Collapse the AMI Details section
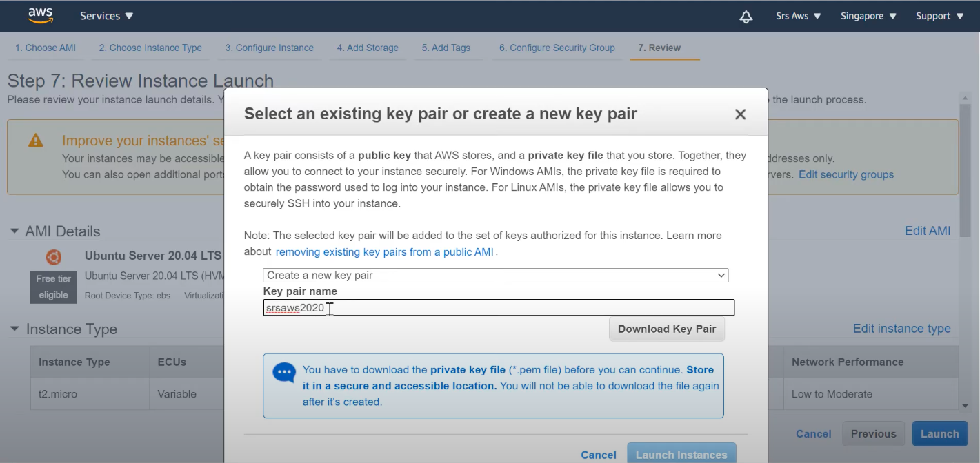The image size is (980, 463). coord(14,231)
